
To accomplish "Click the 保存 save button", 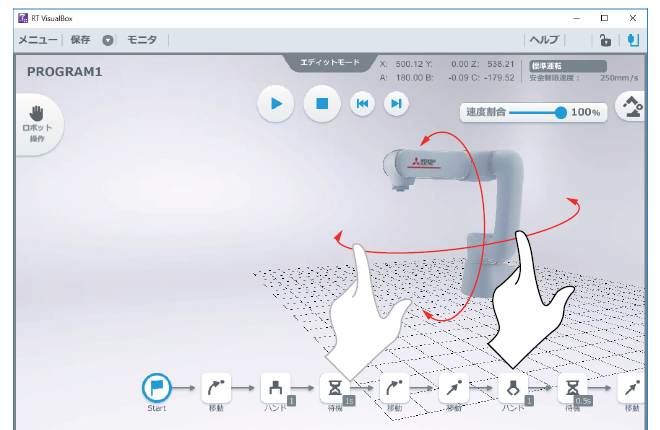I will coord(81,40).
